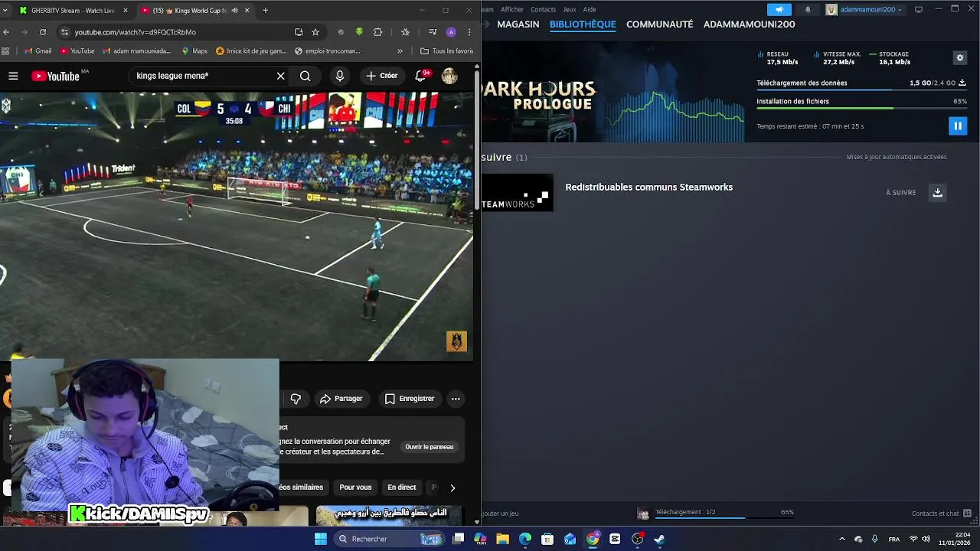Start YouTube voice search microphone
This screenshot has width=980, height=551.
[340, 76]
